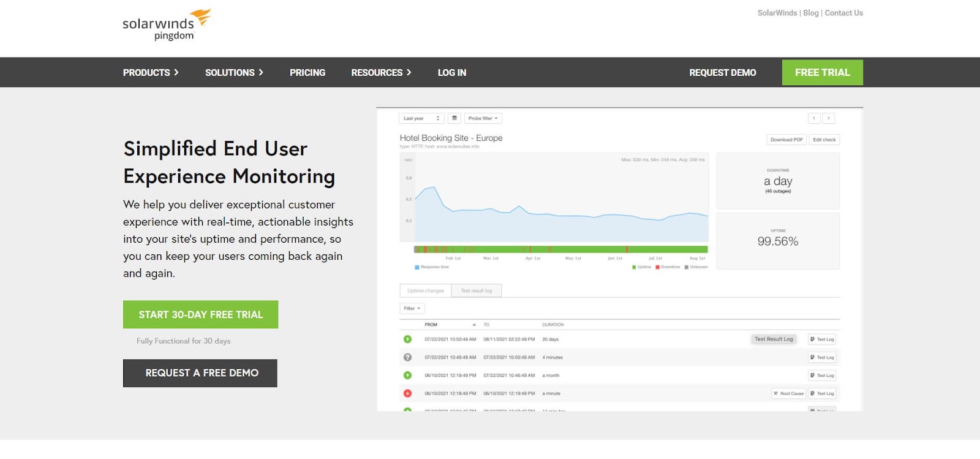The height and width of the screenshot is (459, 980).
Task: Click red down status icon for a minute row
Action: tap(407, 393)
